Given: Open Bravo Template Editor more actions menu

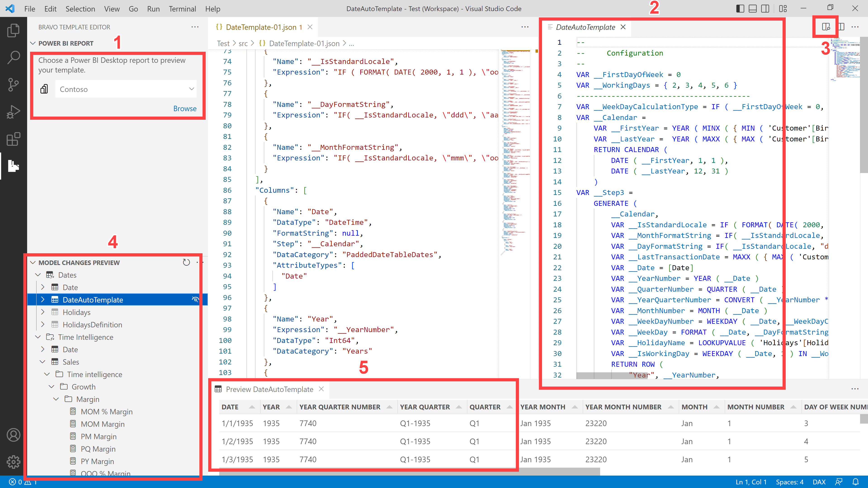Looking at the screenshot, I should click(x=195, y=27).
